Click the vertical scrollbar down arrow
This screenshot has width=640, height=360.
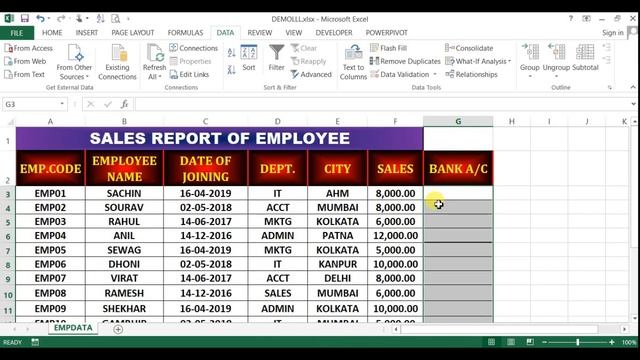633,318
